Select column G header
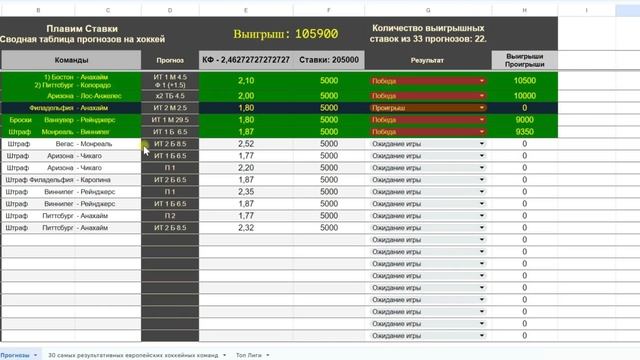 (428, 10)
